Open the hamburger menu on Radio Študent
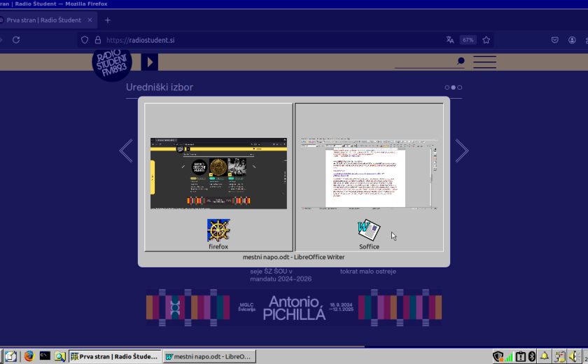Image resolution: width=588 pixels, height=364 pixels. 484,62
